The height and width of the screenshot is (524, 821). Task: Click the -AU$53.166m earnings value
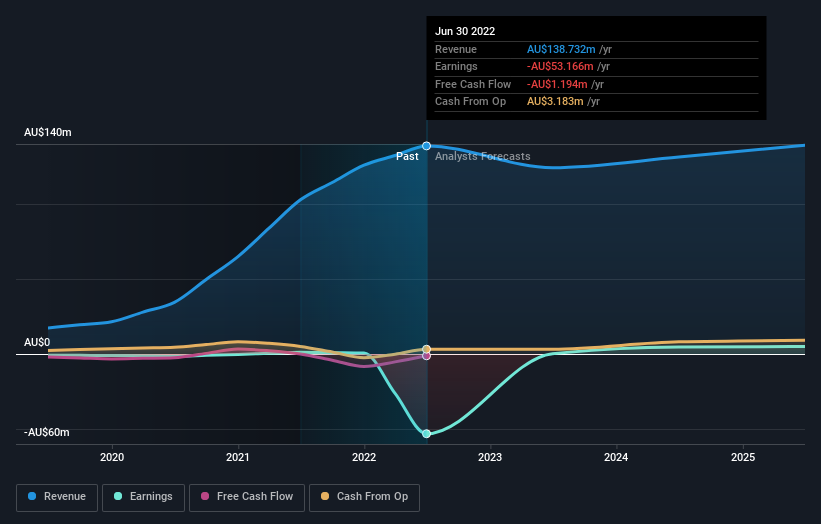560,66
